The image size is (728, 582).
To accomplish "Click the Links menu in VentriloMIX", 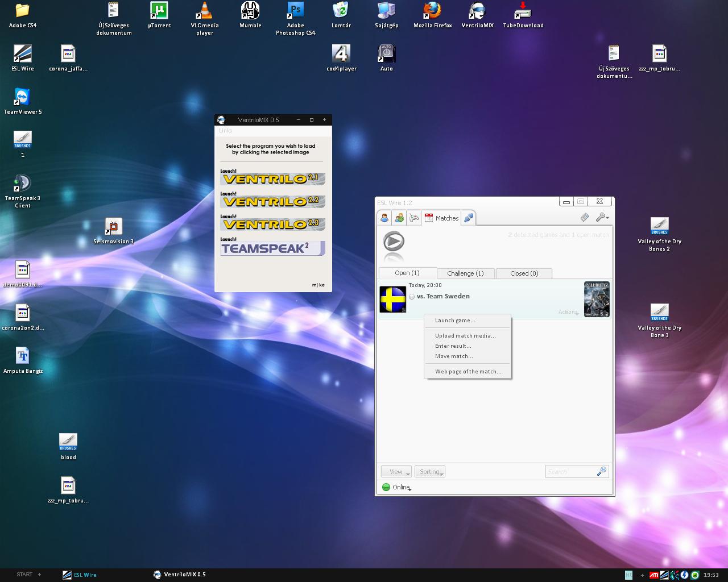I will 226,131.
